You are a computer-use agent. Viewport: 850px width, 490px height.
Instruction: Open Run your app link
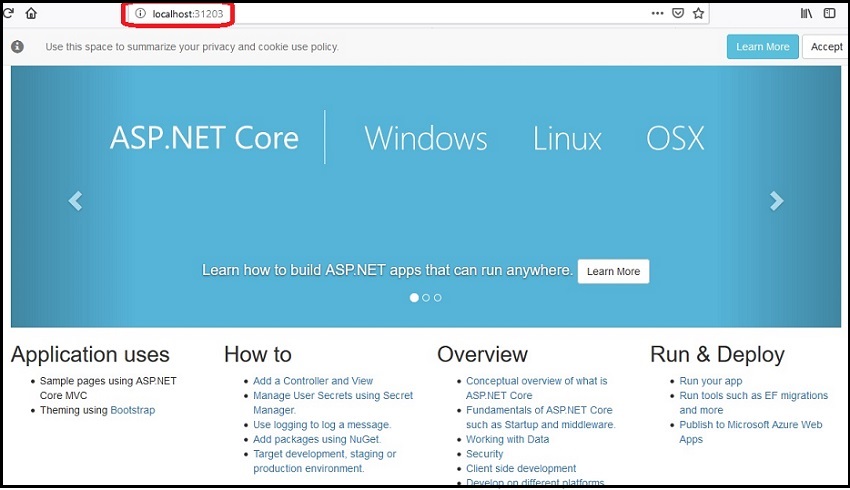[x=711, y=381]
